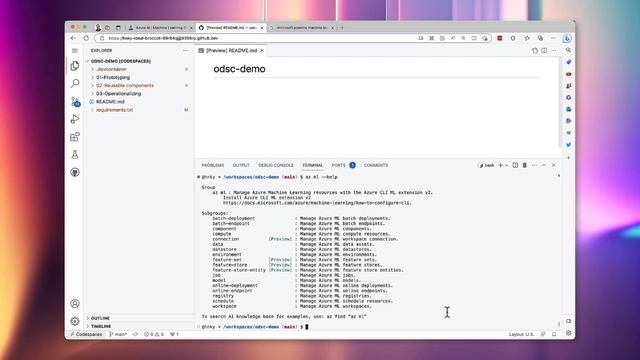Switch to the Ports panel tab
This screenshot has height=360, width=640.
tap(343, 165)
